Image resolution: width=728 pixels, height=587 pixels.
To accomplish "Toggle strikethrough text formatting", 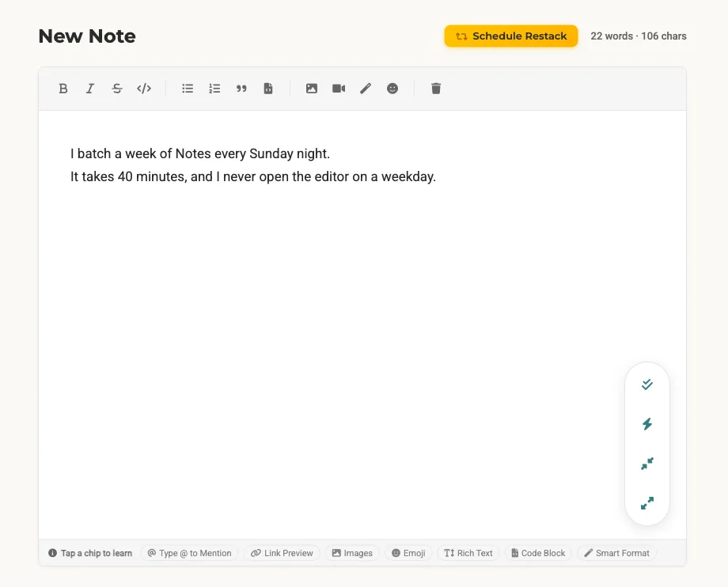I will [117, 89].
